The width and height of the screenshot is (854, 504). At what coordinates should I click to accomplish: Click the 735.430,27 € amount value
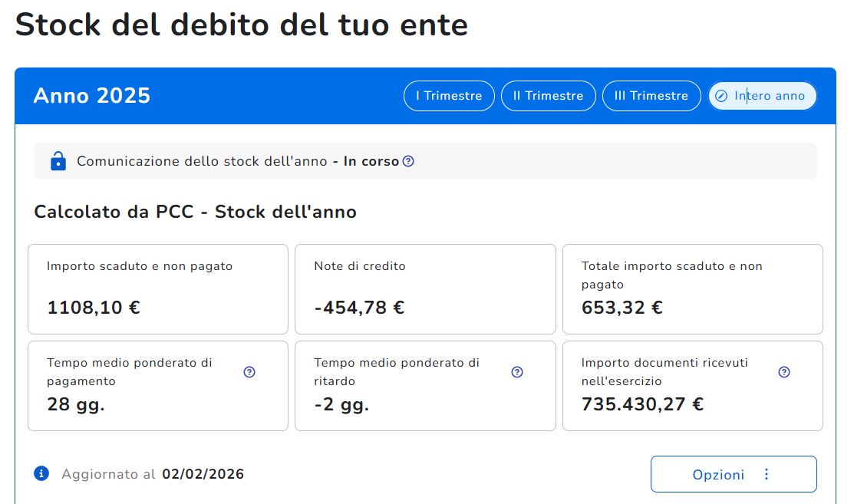[642, 404]
